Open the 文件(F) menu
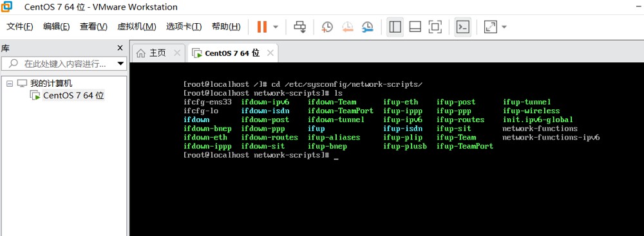 click(20, 26)
